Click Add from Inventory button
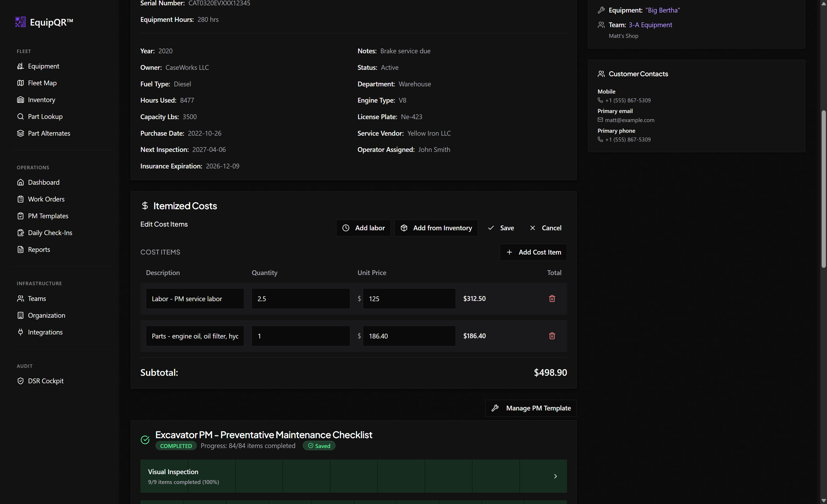This screenshot has height=504, width=827. click(436, 228)
